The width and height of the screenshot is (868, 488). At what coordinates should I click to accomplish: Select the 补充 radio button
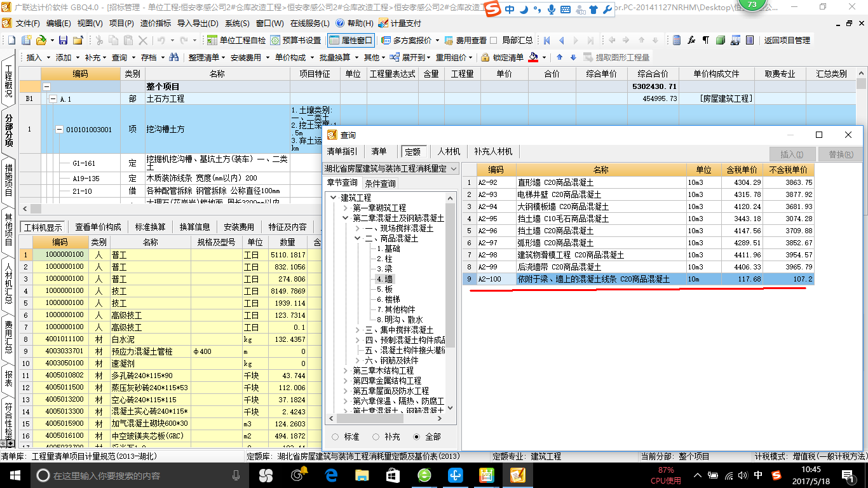[376, 437]
